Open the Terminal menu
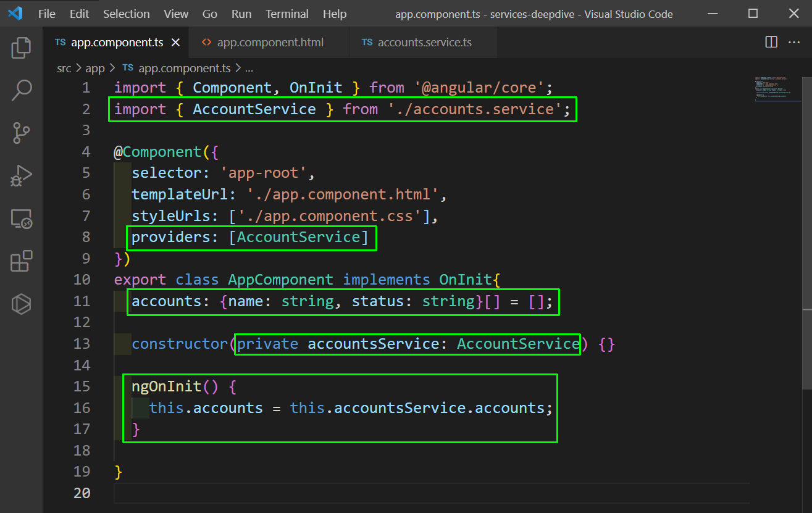 287,14
